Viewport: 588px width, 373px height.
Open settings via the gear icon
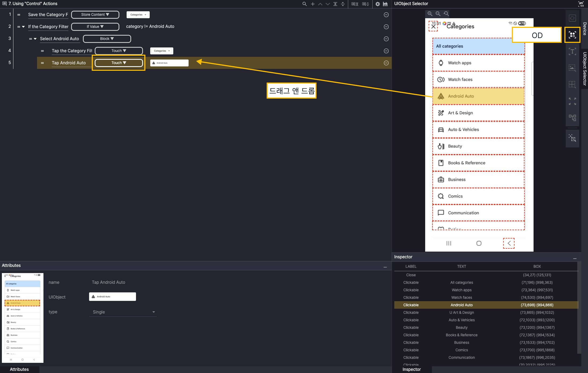(x=377, y=4)
